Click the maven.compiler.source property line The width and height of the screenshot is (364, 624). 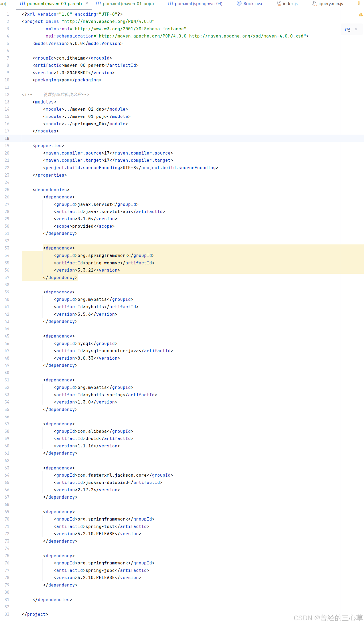click(108, 153)
